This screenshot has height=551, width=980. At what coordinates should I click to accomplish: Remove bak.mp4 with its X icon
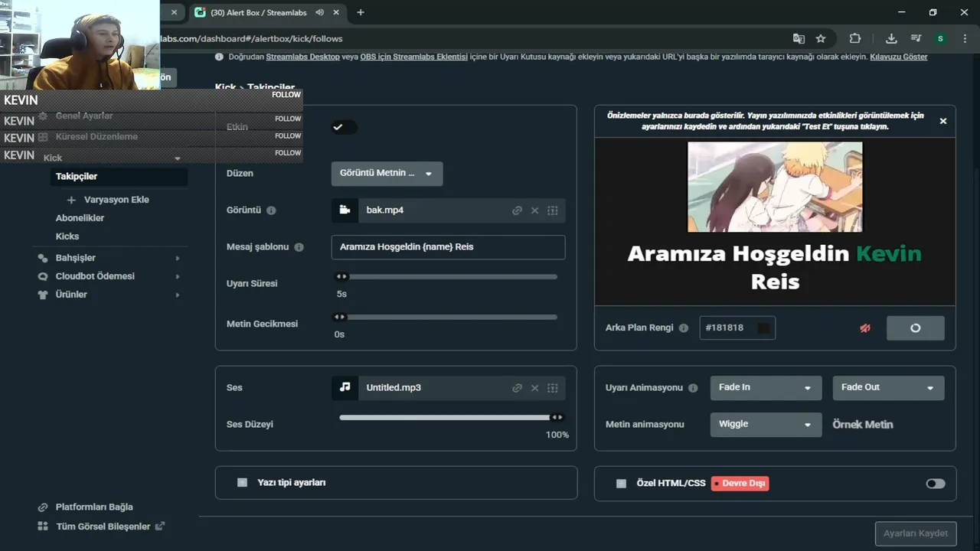click(x=534, y=210)
